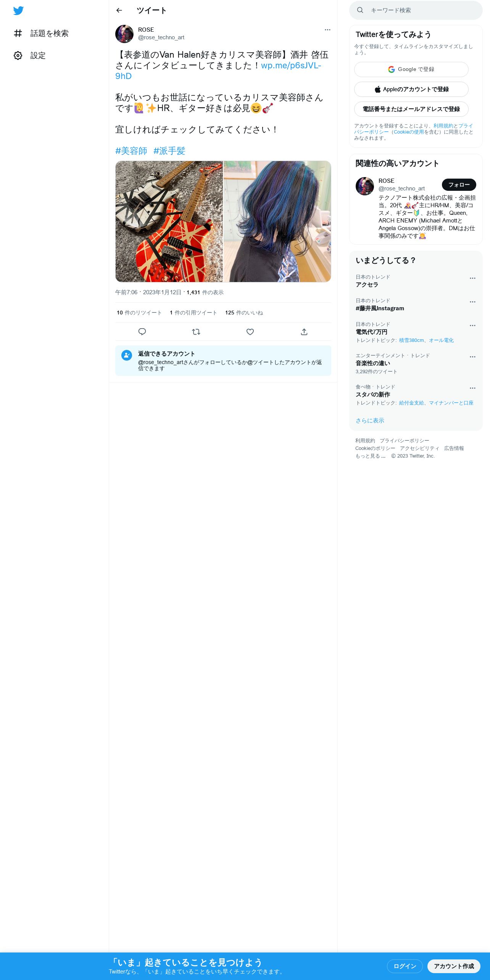Image resolution: width=490 pixels, height=980 pixels.
Task: Open trend topic マイナンバーと口座
Action: tap(451, 403)
